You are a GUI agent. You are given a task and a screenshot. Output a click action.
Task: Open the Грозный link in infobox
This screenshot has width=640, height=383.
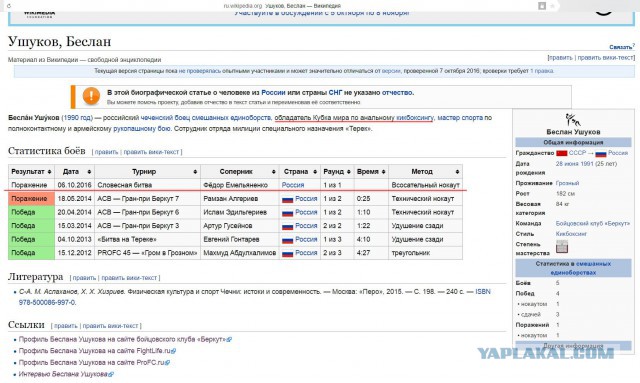567,183
